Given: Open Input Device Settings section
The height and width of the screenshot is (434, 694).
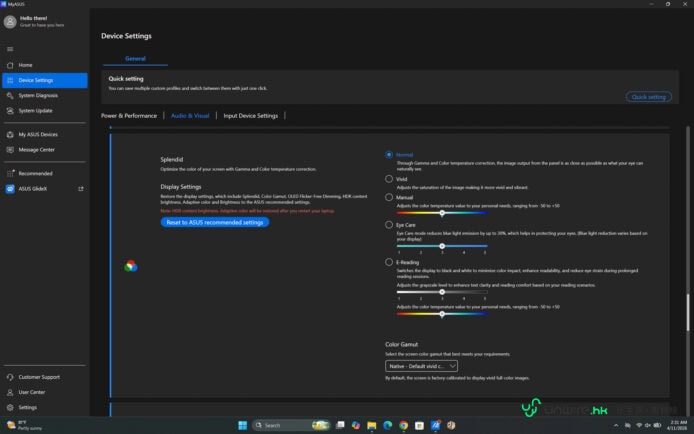Looking at the screenshot, I should pos(251,115).
